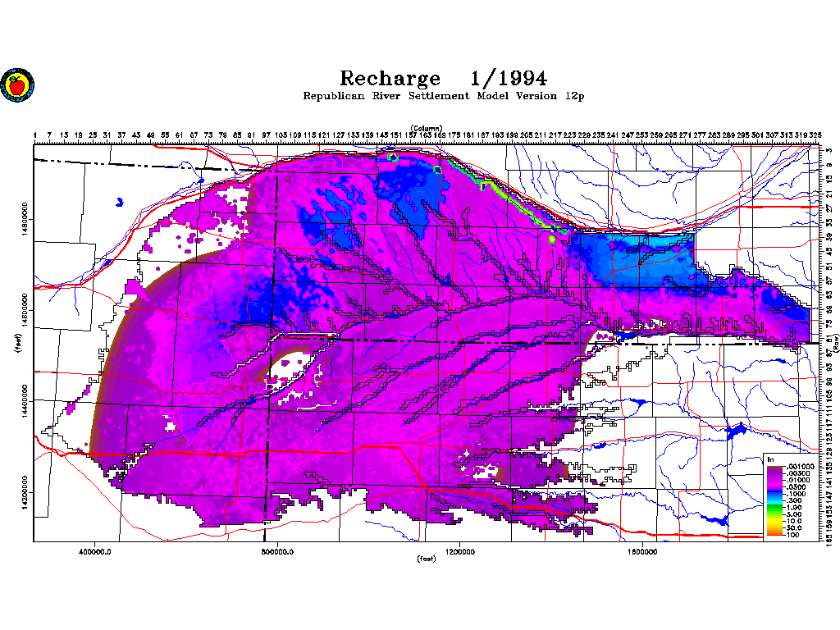The image size is (840, 630).
Task: Click column number '247' on the top axis
Action: click(628, 135)
